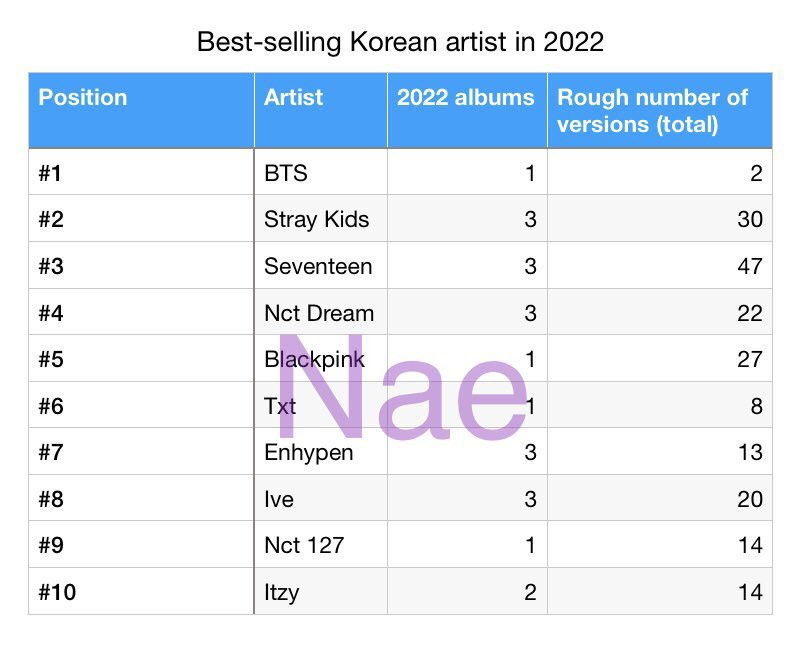Select the Artist column header
This screenshot has width=787, height=651.
pyautogui.click(x=321, y=110)
